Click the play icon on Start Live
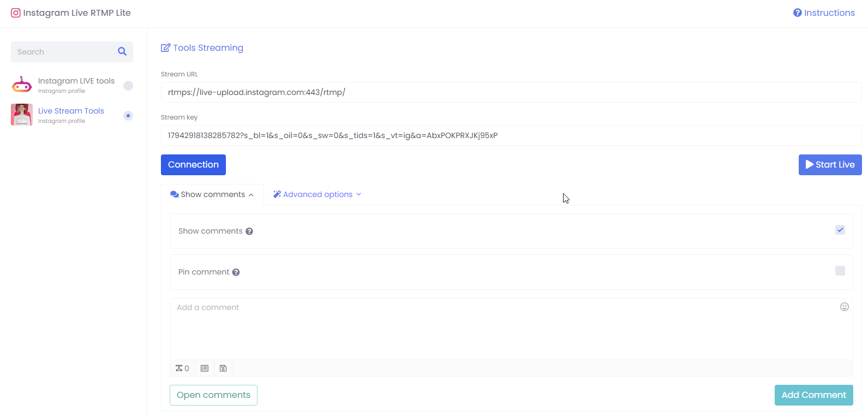 (810, 164)
